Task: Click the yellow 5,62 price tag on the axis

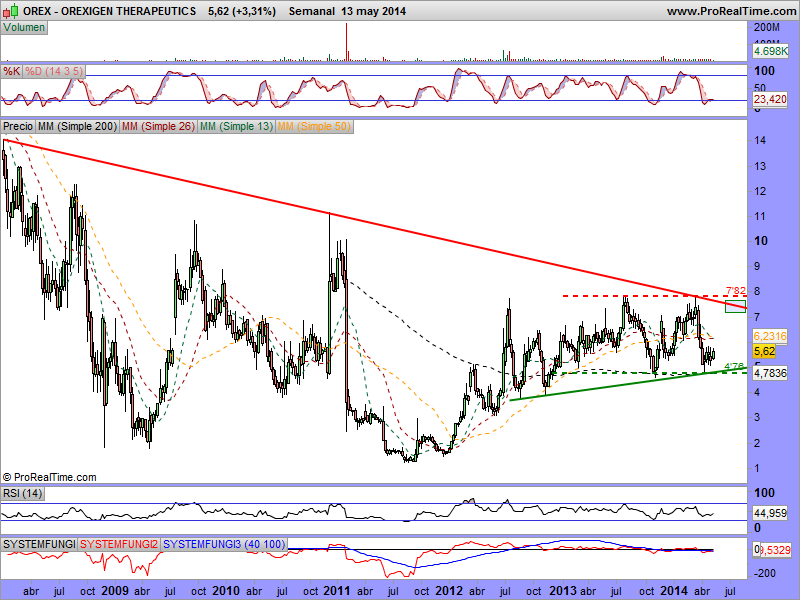Action: [x=764, y=351]
